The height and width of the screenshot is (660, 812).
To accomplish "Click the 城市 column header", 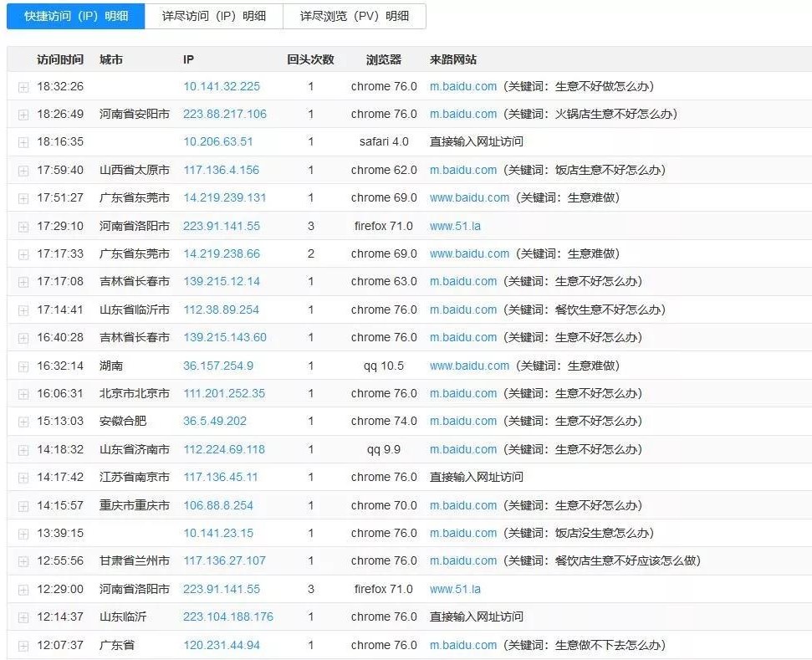I will [111, 59].
